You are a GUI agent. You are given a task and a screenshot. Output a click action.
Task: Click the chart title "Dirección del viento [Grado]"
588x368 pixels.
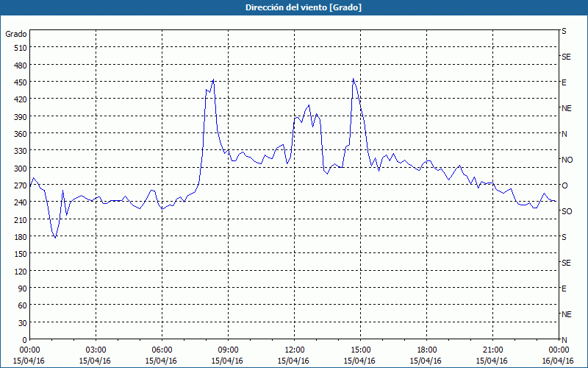click(x=304, y=7)
